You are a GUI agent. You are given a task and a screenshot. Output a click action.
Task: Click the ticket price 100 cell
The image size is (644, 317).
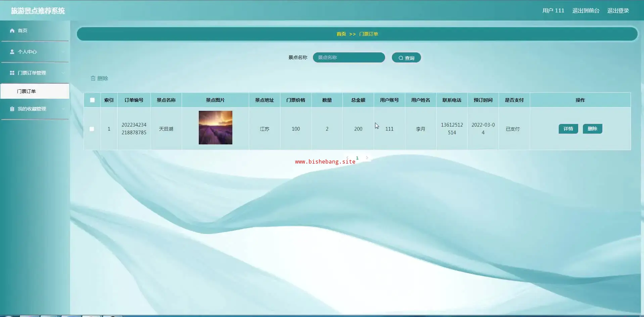(296, 129)
